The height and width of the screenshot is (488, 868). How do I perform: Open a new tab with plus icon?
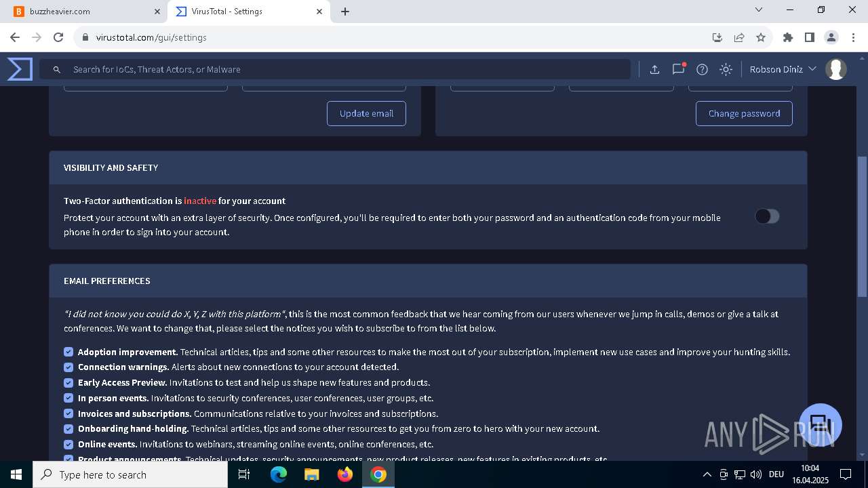(345, 12)
